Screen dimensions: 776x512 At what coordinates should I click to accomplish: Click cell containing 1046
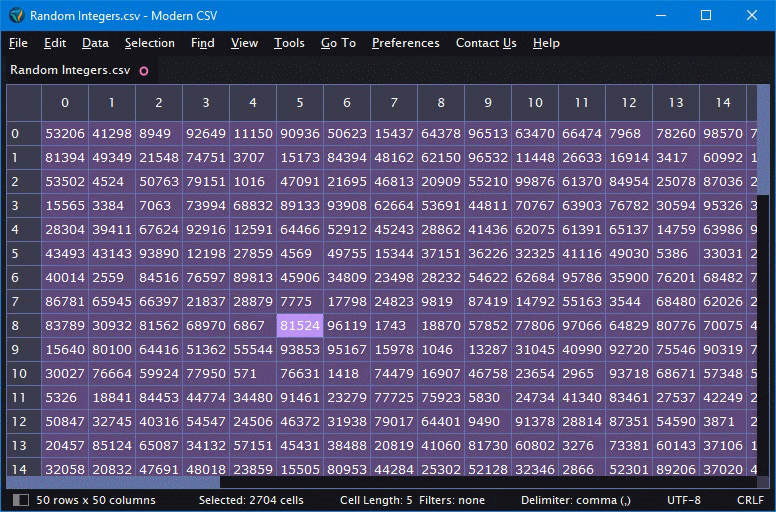pos(441,350)
